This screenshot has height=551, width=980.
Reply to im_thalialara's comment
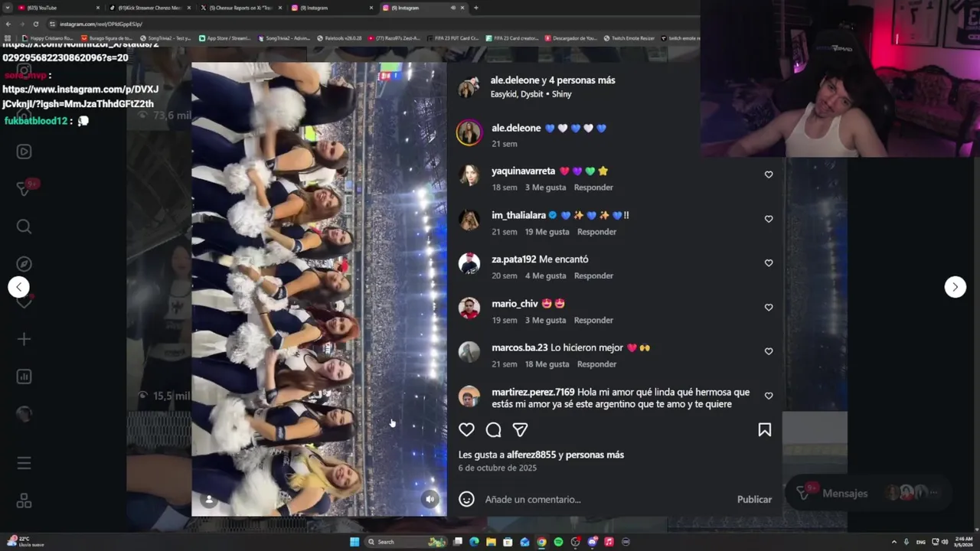click(596, 232)
